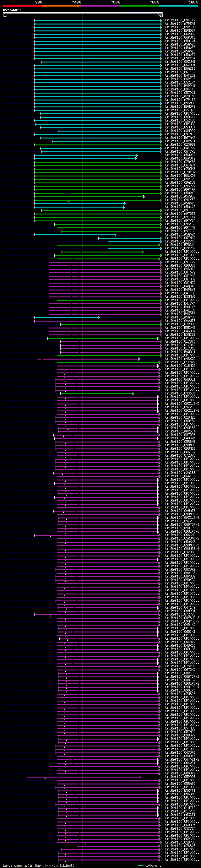Select the query name AV554489
201x868 pixels.
coord(12,10)
